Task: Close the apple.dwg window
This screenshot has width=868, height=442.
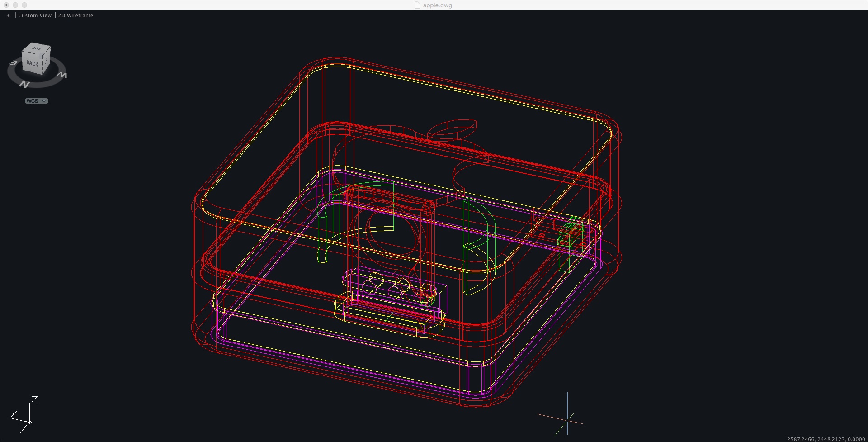Action: click(x=6, y=5)
